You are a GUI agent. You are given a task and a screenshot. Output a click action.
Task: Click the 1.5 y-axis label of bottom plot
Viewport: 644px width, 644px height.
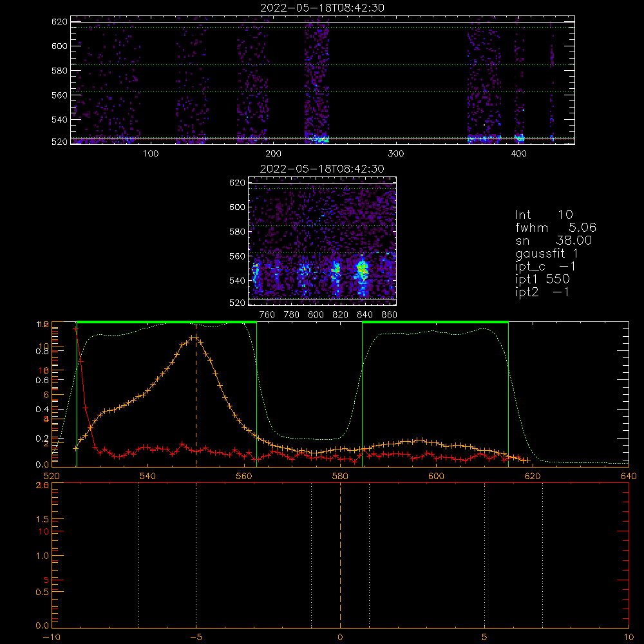[43, 519]
